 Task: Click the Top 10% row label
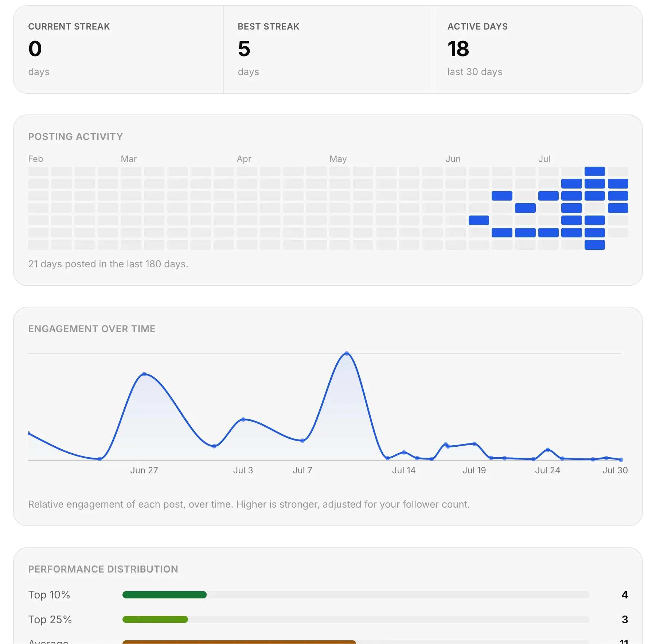tap(49, 595)
